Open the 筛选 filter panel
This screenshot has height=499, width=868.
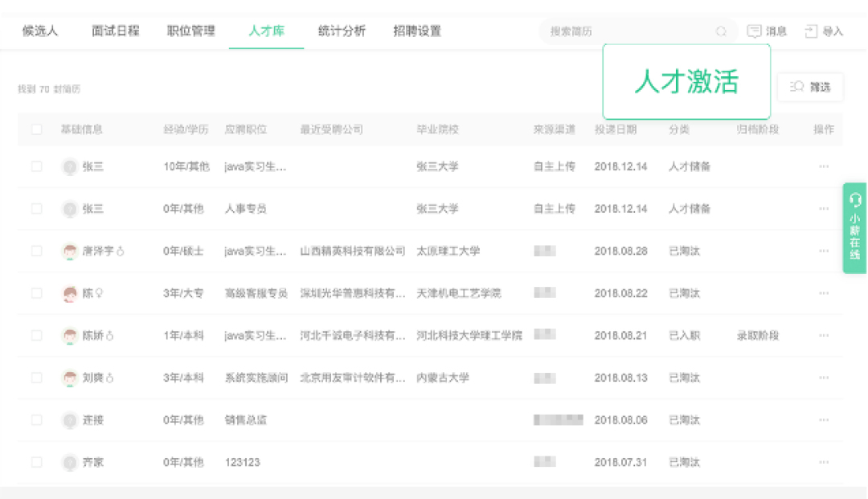pyautogui.click(x=810, y=87)
